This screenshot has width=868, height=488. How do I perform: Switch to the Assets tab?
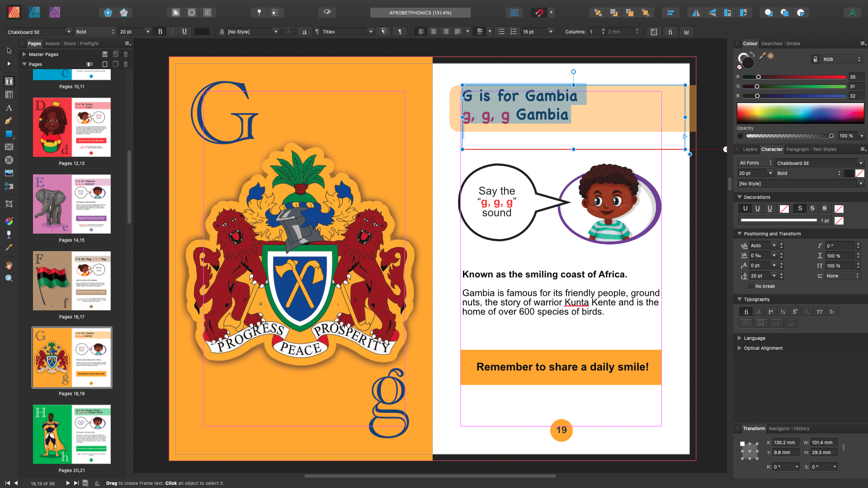[52, 43]
